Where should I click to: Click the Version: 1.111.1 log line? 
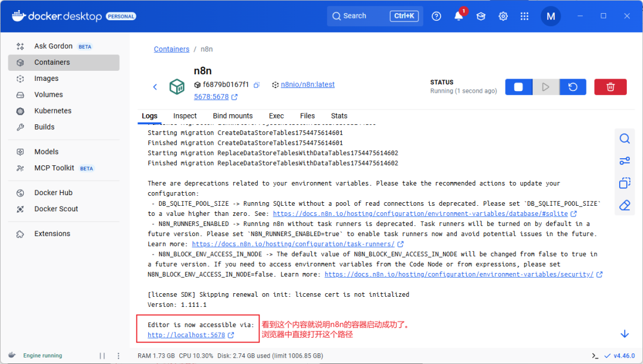coord(177,305)
